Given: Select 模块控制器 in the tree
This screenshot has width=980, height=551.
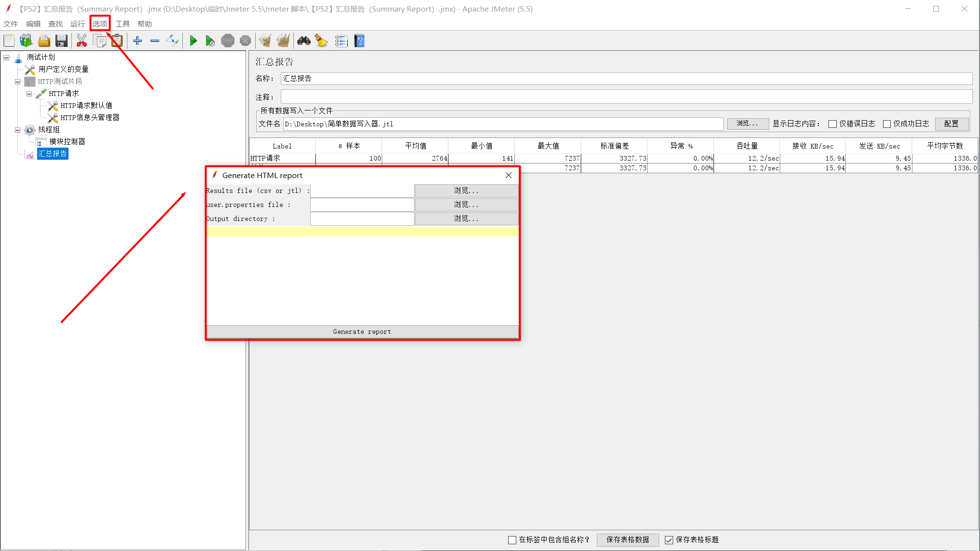Looking at the screenshot, I should [x=67, y=142].
